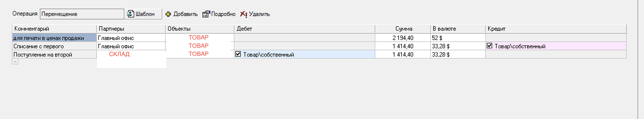Click the red Удалить delete icon
Image resolution: width=644 pixels, height=119 pixels.
coord(243,14)
